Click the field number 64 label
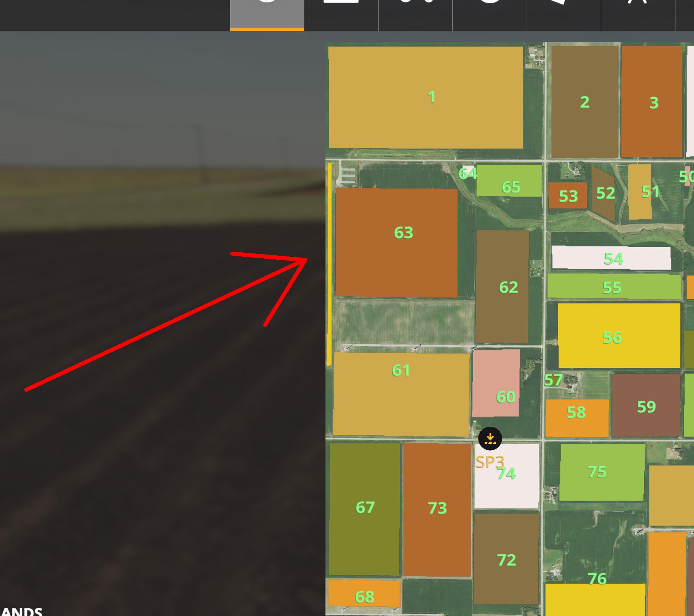Image resolution: width=694 pixels, height=616 pixels. (x=468, y=173)
